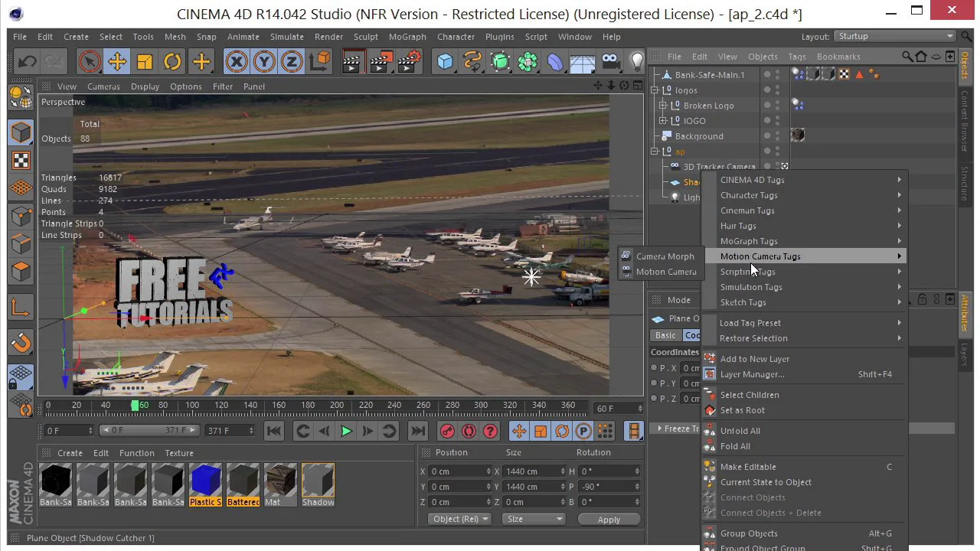The image size is (980, 551).
Task: Toggle Position keyframe recording icon
Action: point(519,431)
